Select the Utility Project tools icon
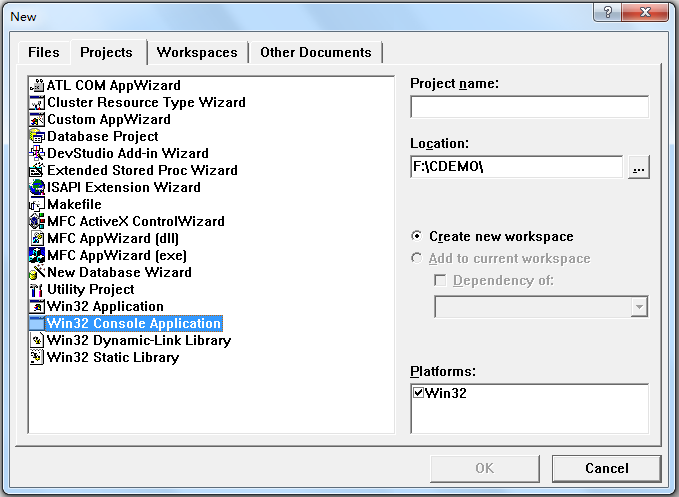 point(37,289)
